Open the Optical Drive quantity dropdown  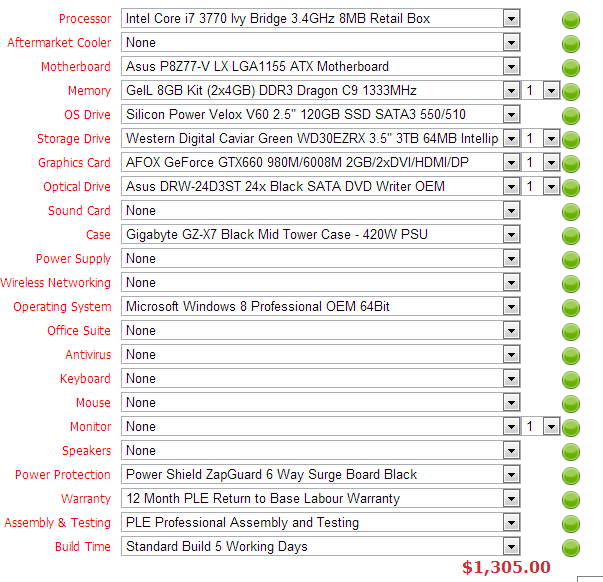(550, 187)
